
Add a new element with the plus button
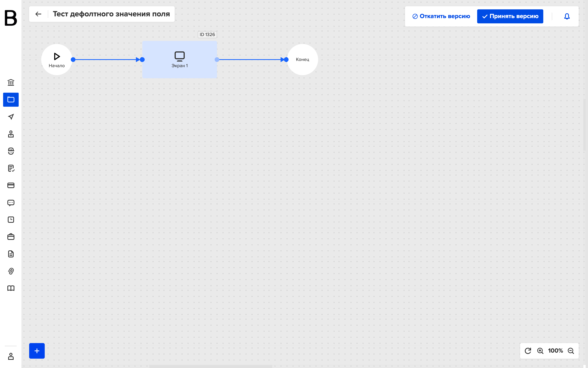(x=37, y=351)
